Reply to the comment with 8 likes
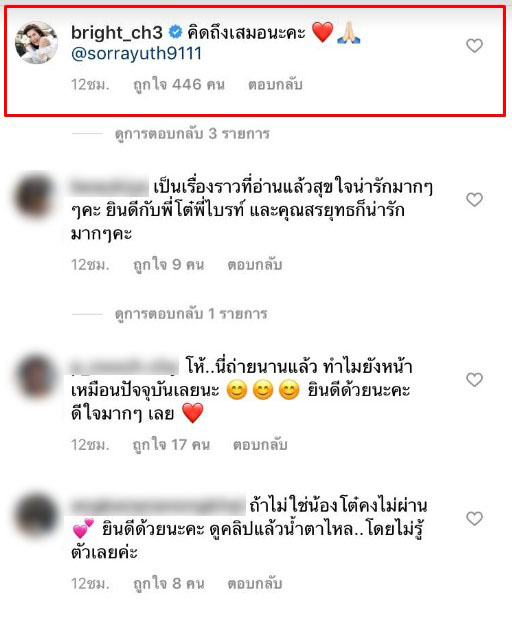 click(255, 584)
